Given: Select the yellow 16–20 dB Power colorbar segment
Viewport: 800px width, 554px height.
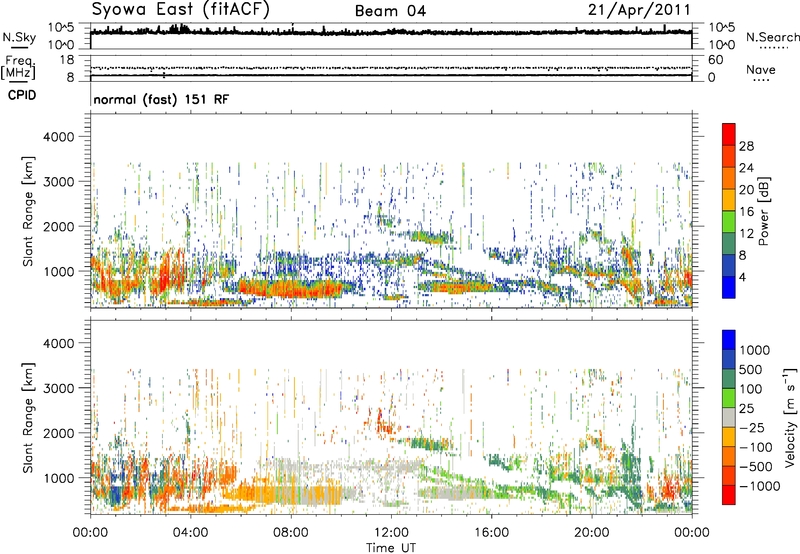Looking at the screenshot, I should coord(729,200).
